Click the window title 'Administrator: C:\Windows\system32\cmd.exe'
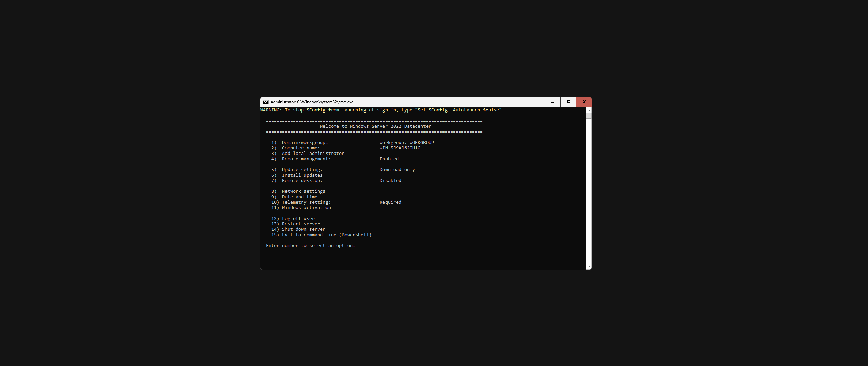Viewport: 868px width, 366px height. click(312, 102)
